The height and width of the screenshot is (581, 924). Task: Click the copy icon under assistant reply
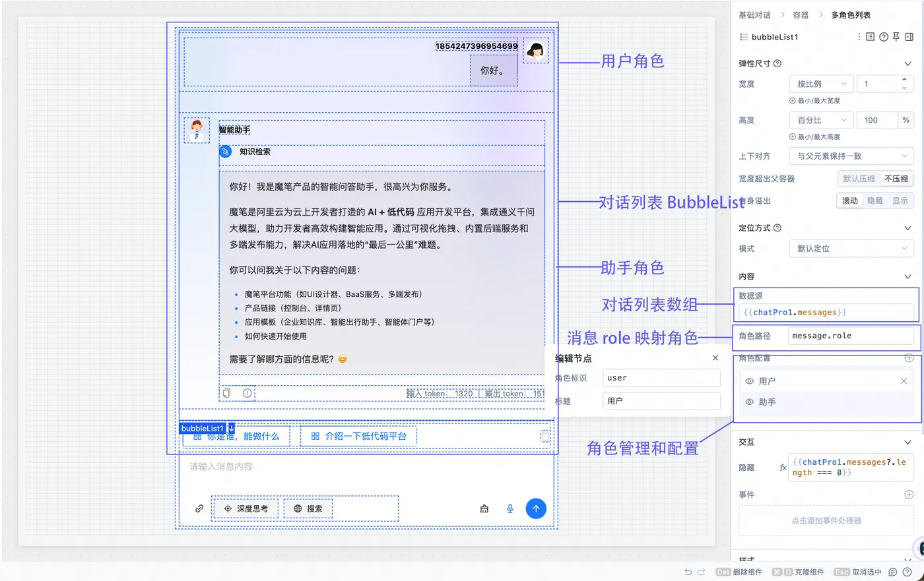pos(226,393)
